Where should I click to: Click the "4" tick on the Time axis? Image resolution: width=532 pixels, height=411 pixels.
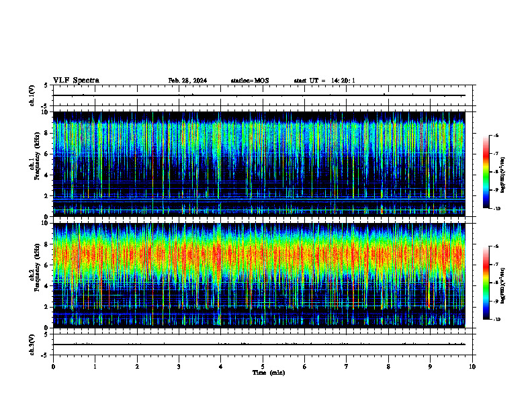click(220, 367)
